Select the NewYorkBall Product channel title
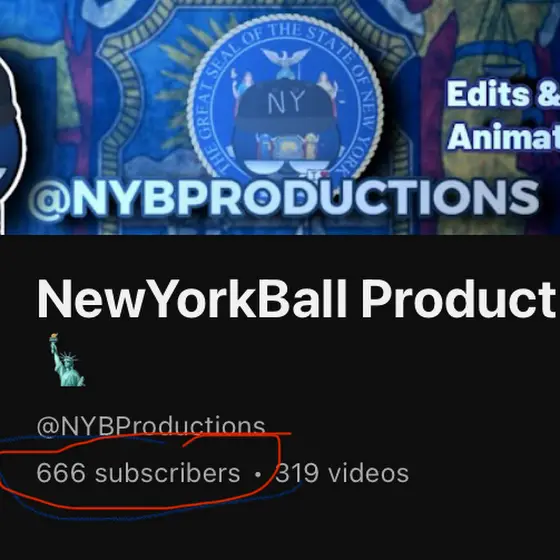Screen dimensions: 560x560 (296, 298)
